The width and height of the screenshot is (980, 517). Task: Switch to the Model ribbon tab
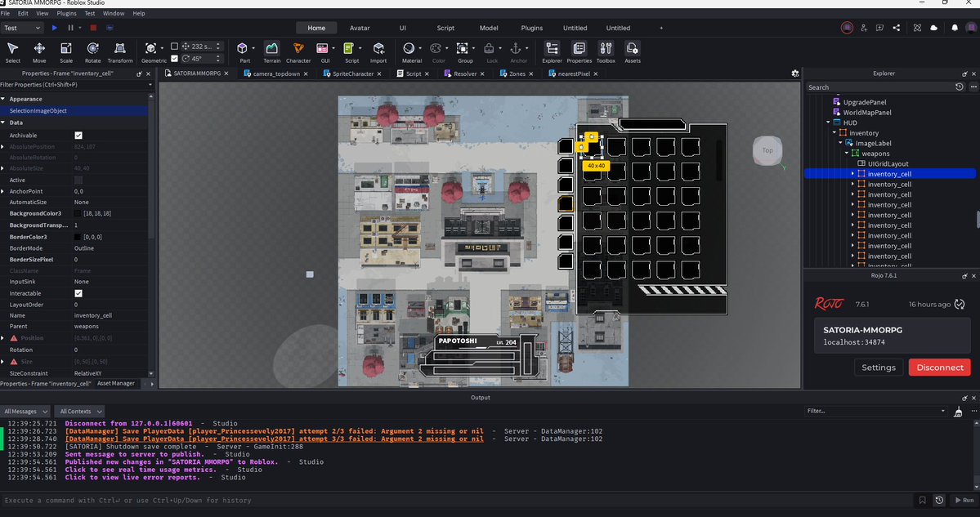(x=489, y=28)
